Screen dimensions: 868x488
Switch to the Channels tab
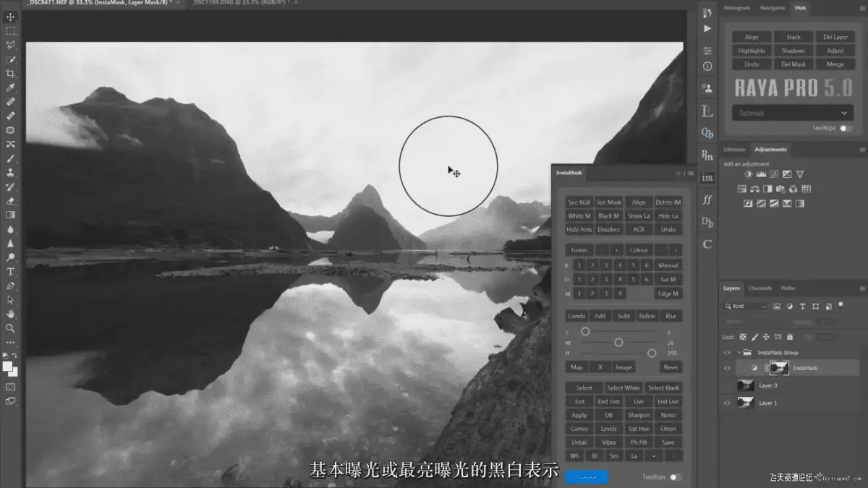(760, 288)
